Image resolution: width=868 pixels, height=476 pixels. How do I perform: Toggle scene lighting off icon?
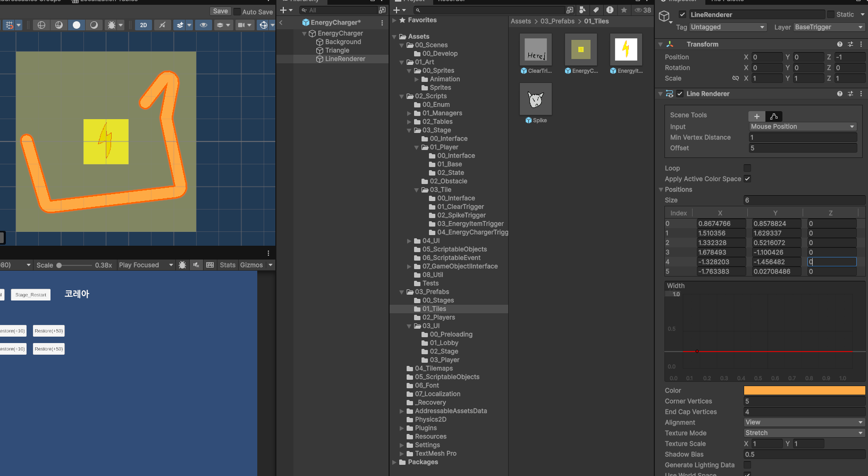162,25
